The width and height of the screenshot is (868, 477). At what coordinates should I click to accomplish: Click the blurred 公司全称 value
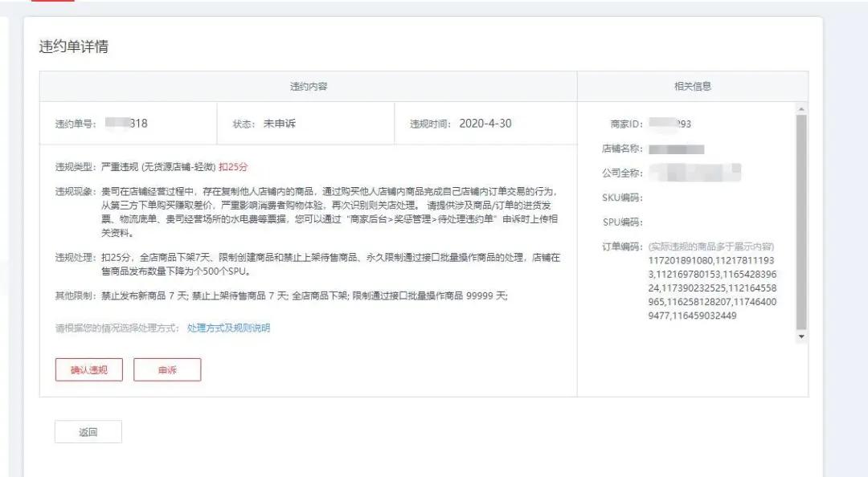click(x=695, y=173)
